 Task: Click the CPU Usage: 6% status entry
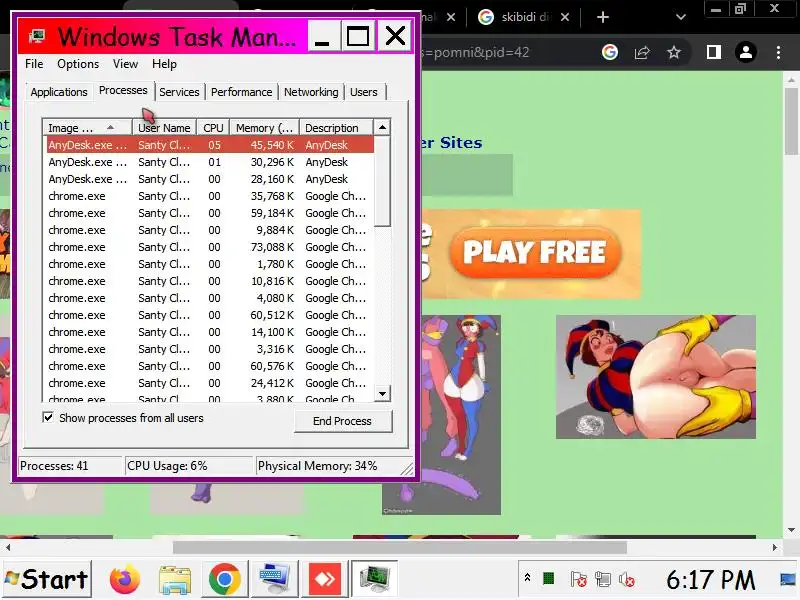point(189,466)
